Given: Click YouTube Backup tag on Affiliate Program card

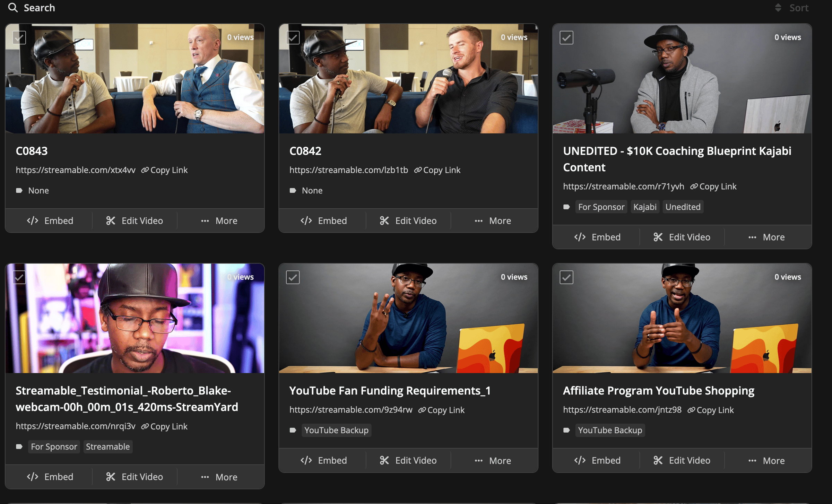Looking at the screenshot, I should coord(610,430).
